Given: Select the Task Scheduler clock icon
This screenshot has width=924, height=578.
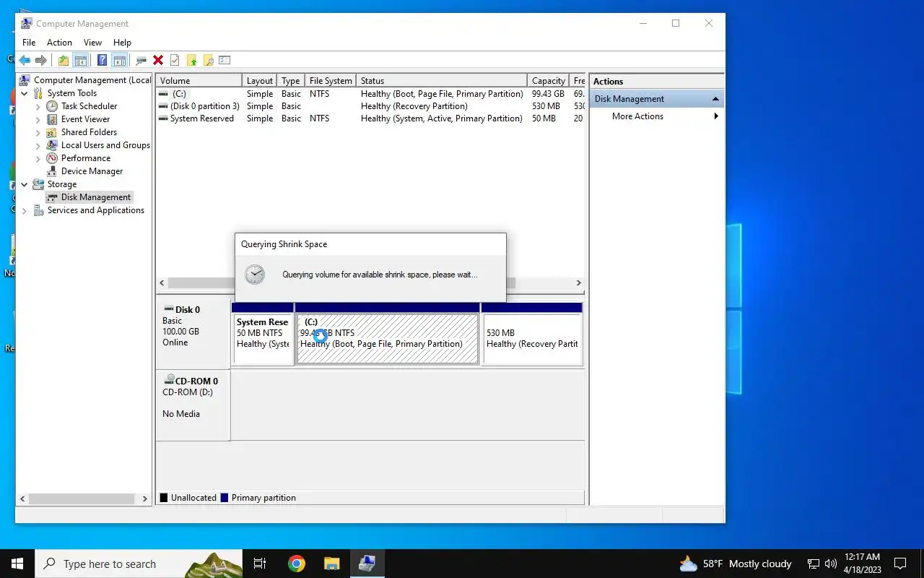Looking at the screenshot, I should click(x=52, y=106).
